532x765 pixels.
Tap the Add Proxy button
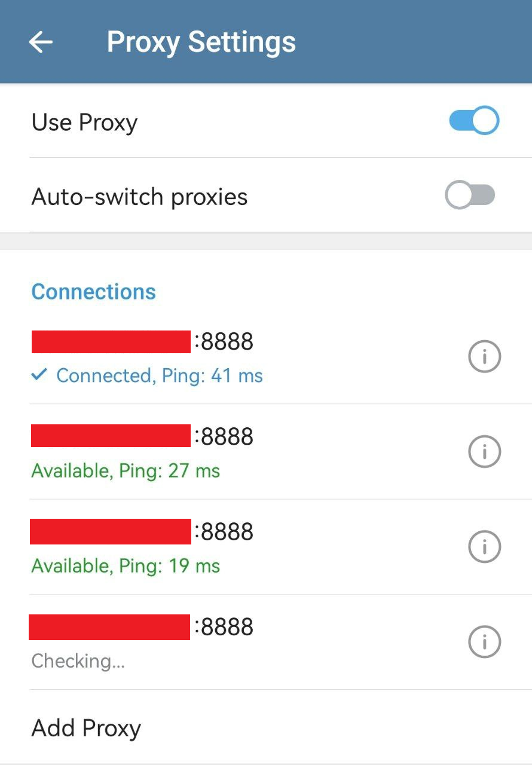(86, 728)
